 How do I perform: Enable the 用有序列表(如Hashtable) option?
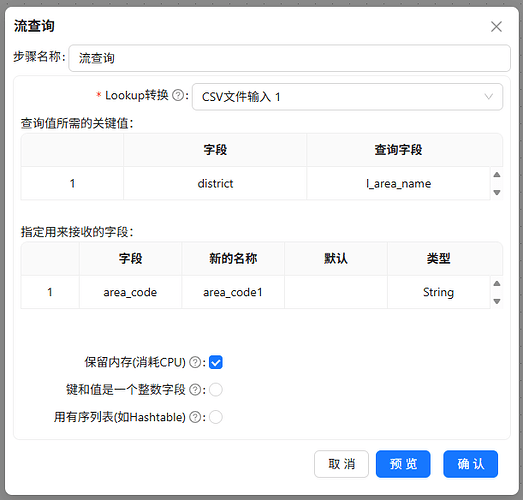[x=215, y=417]
